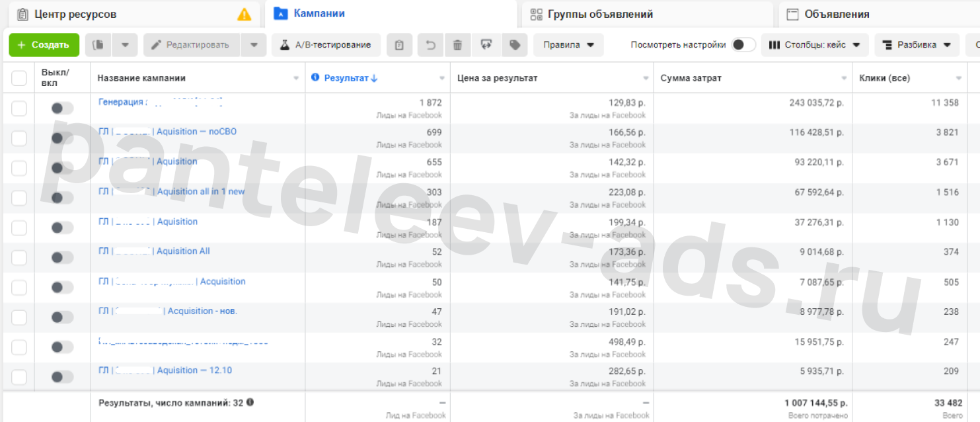
Task: Open the Aquisition — noCBO campaign link
Action: point(167,132)
